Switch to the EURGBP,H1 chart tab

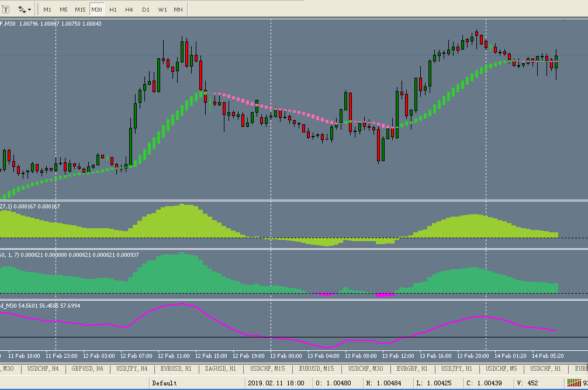(x=412, y=368)
